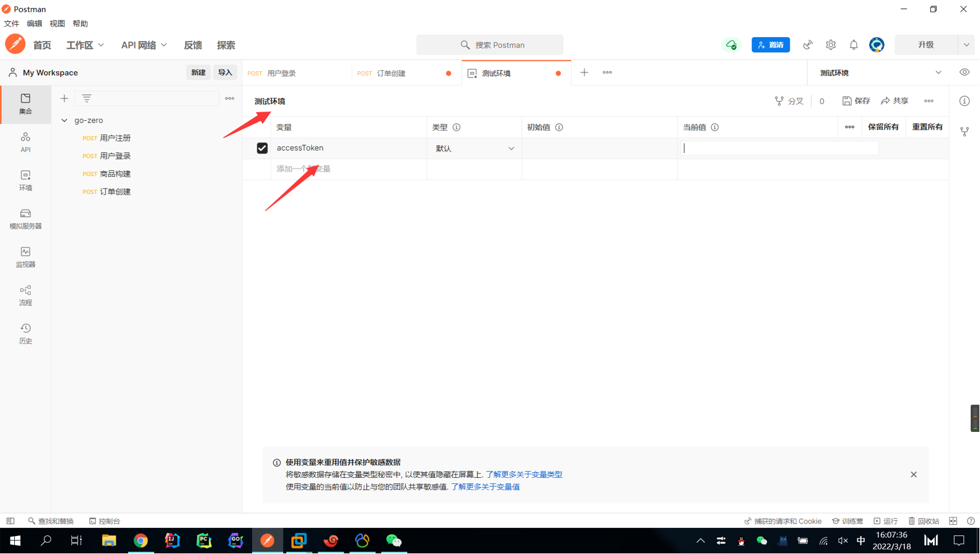
Task: Dismiss the variable info banner
Action: pyautogui.click(x=914, y=475)
